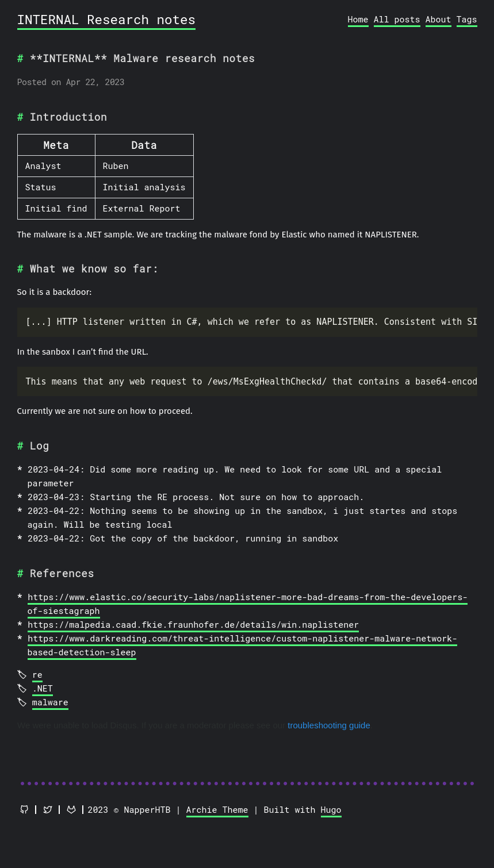
Task: Open the About page
Action: 438,20
